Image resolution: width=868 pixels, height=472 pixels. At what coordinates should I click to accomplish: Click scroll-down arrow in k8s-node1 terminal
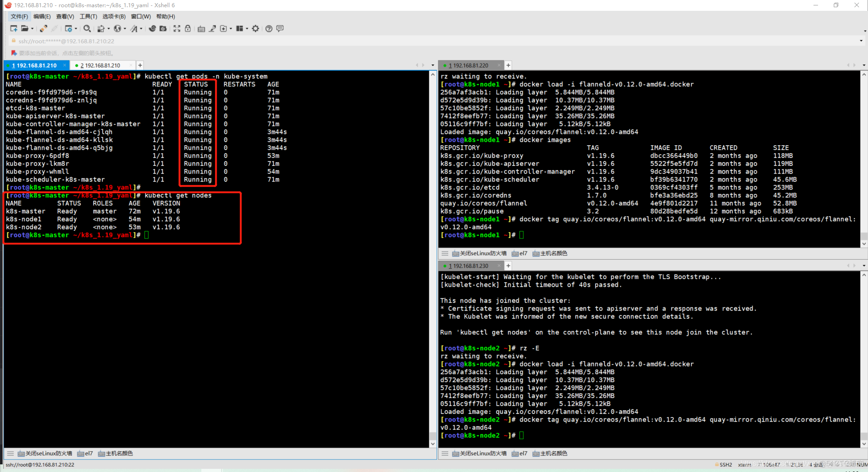(x=863, y=244)
